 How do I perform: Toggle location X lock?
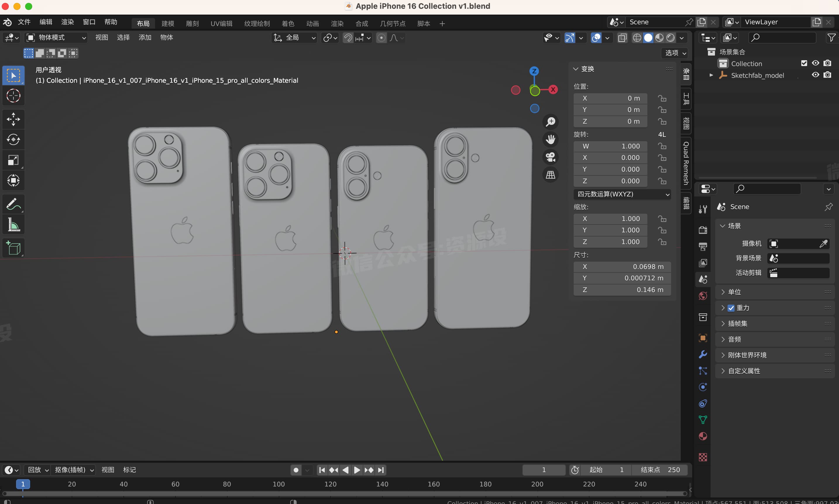(662, 99)
